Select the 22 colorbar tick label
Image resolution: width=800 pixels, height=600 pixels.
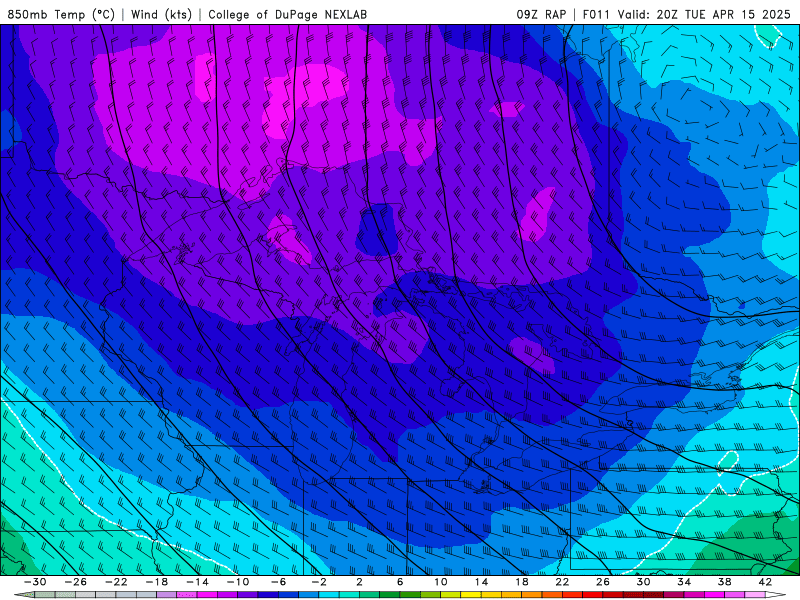[x=562, y=582]
